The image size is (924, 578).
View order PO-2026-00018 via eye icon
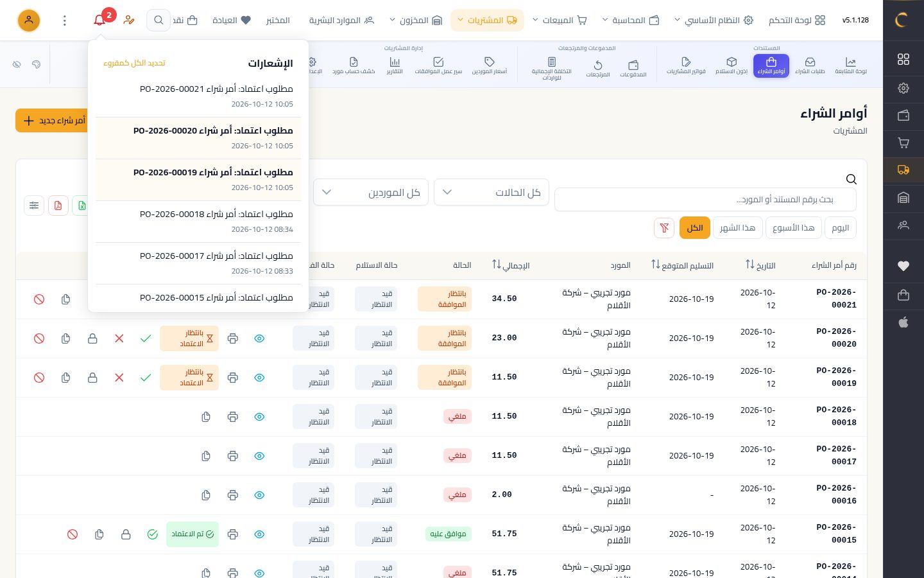259,417
